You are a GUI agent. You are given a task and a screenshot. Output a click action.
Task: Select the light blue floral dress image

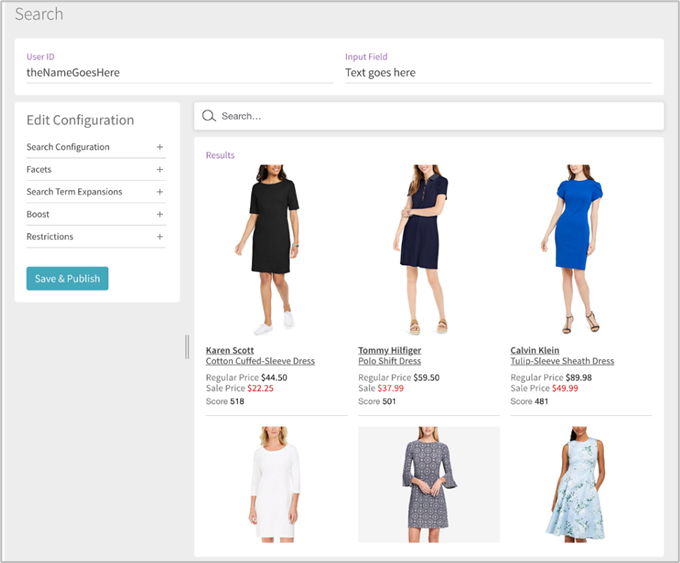pos(577,484)
